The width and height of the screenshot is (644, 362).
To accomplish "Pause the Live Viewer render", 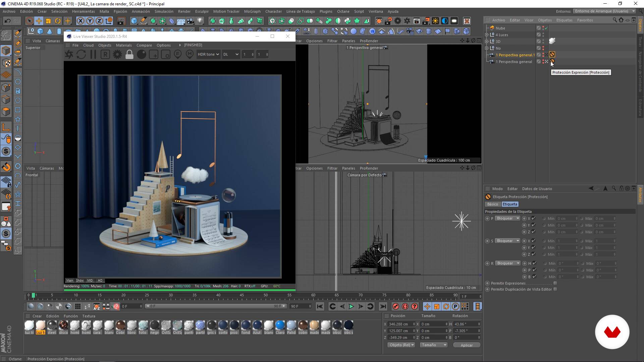I will coord(93,54).
